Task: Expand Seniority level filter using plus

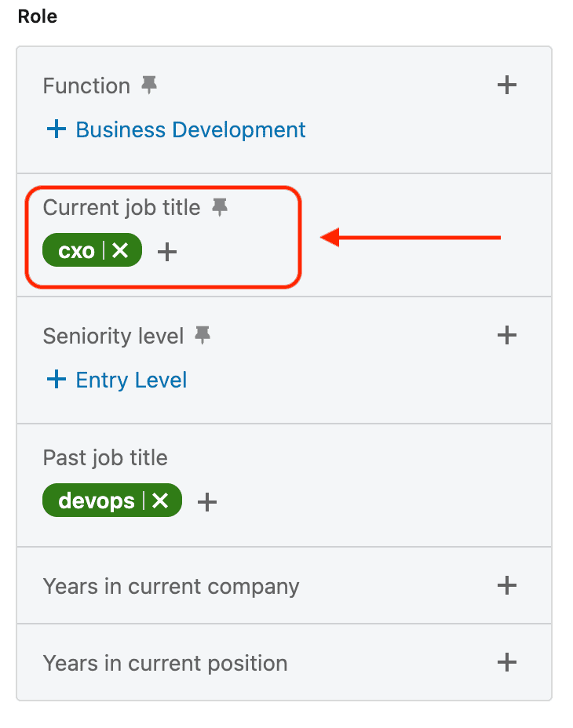Action: (x=507, y=336)
